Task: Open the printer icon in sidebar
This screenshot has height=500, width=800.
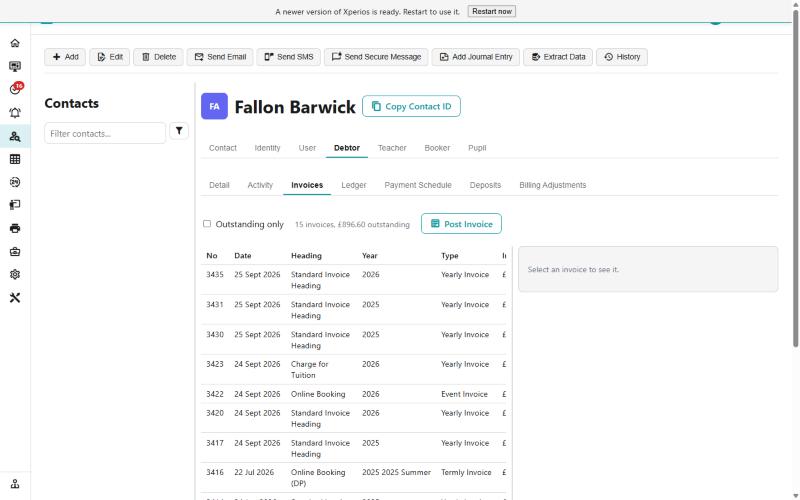Action: [x=15, y=228]
